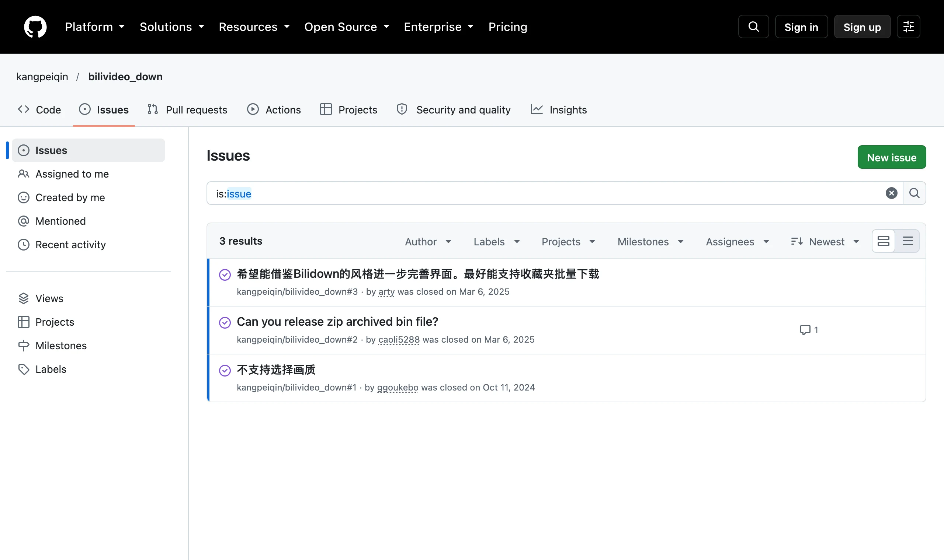This screenshot has width=944, height=560.
Task: Open Recent activity in sidebar
Action: (88, 245)
